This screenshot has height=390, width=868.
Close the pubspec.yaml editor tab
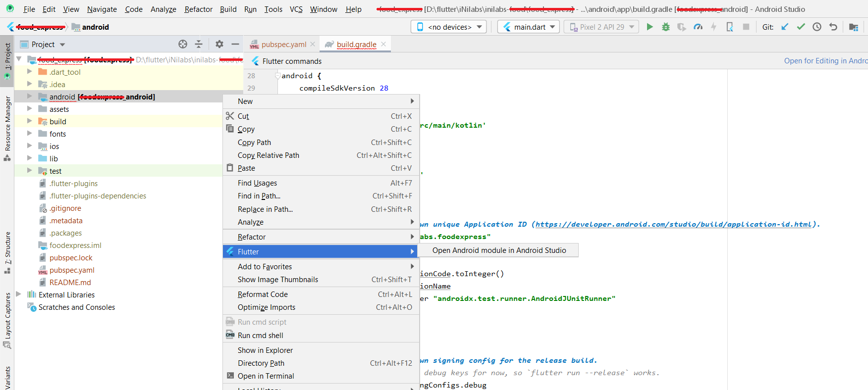pos(313,44)
